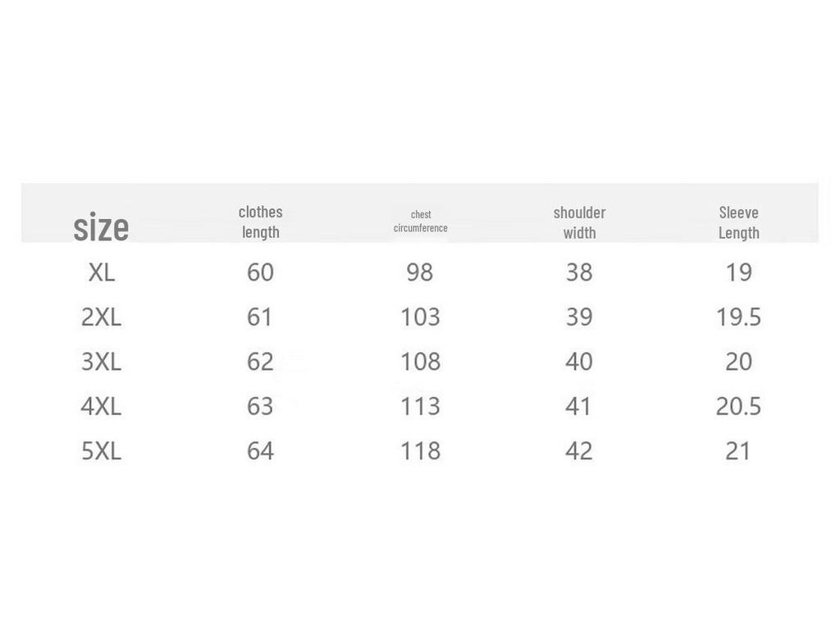Click the chest value 118 for 5XL
840x630 pixels.
(x=420, y=451)
